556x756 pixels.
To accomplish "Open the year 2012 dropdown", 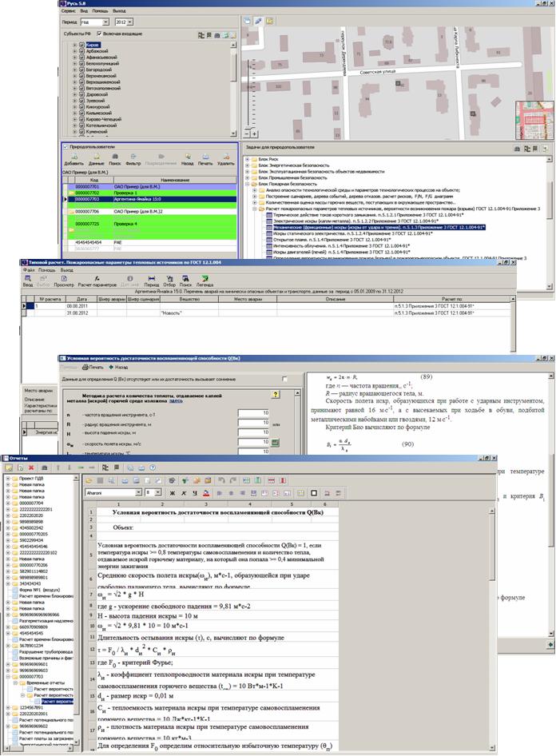I will tap(130, 22).
